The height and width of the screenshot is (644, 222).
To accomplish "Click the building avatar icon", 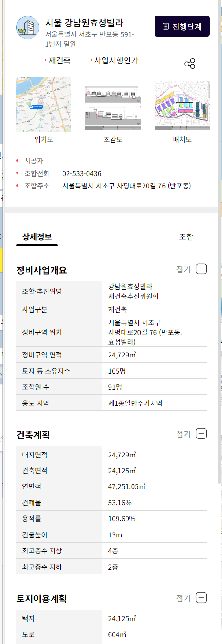I will click(x=28, y=28).
